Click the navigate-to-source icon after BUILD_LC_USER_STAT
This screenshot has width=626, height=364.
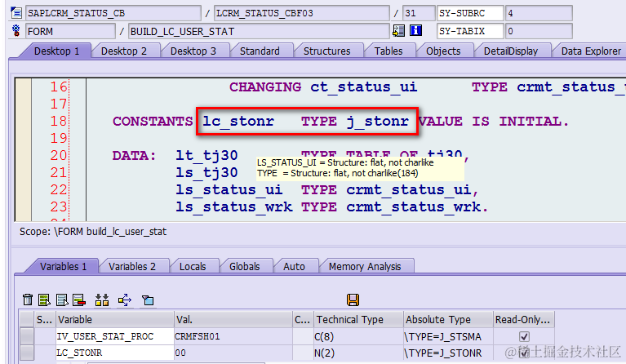pos(398,31)
